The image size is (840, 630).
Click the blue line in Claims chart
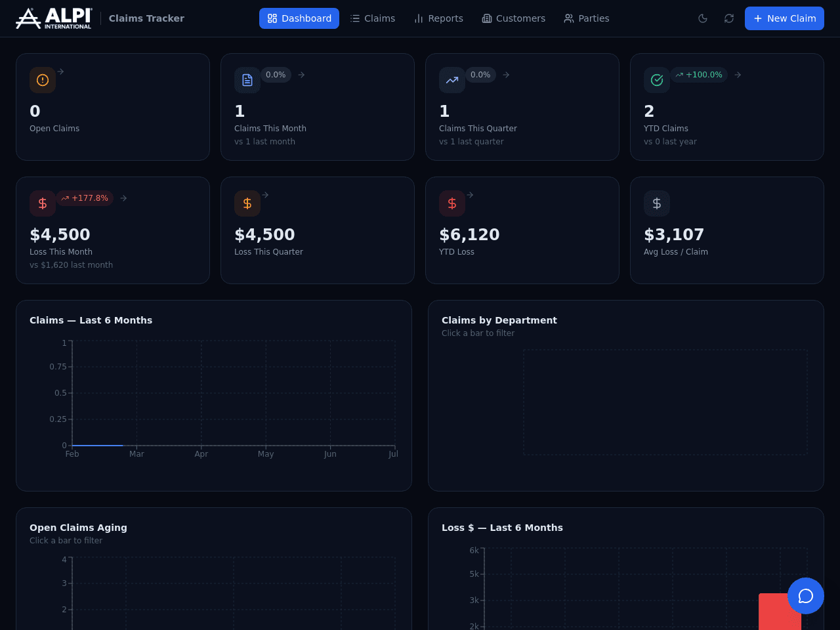(x=98, y=446)
